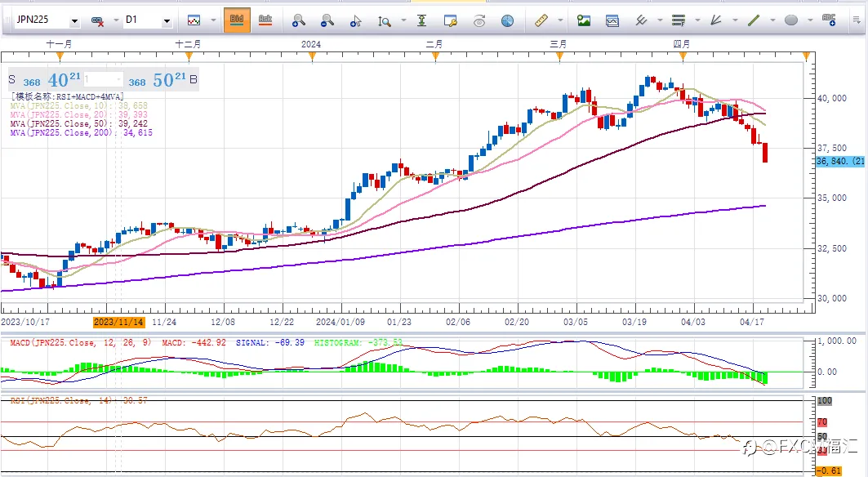Click the D1 timeframe text field
This screenshot has width=868, height=477.
point(142,20)
